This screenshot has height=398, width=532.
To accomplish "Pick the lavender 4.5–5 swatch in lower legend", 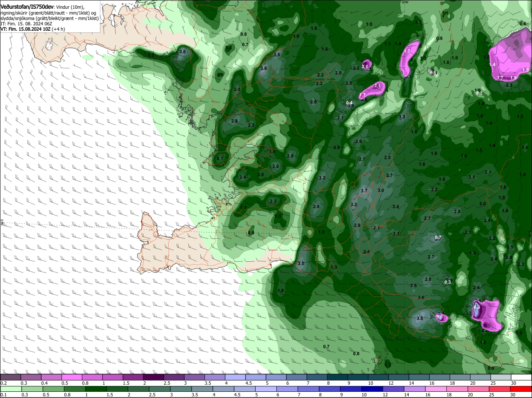I will click(x=244, y=389).
